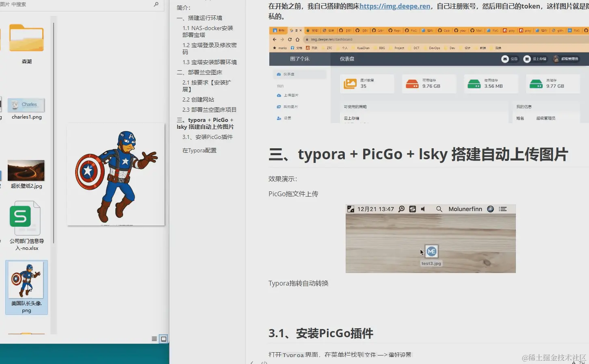Open the bold 三、typora + PicGo outline heading
The height and width of the screenshot is (364, 589).
[205, 123]
